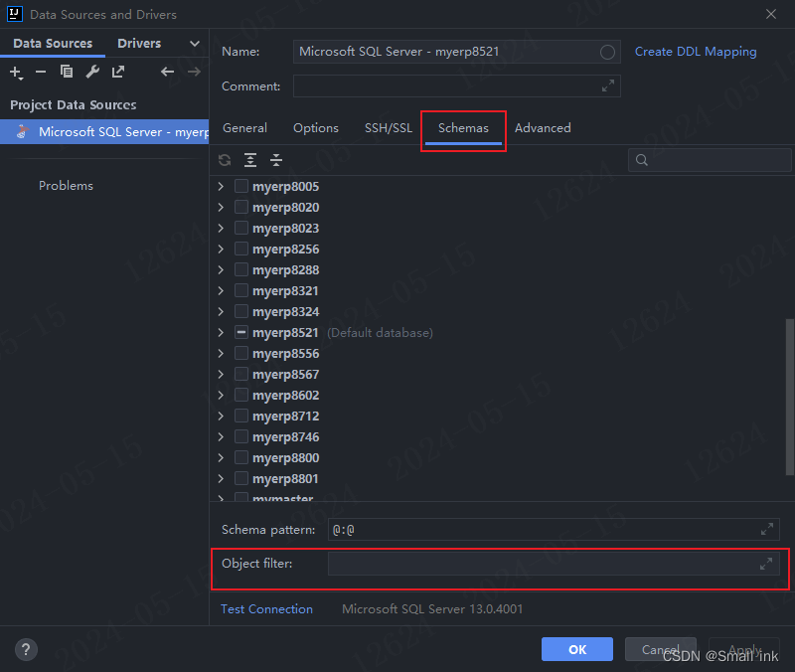
Task: Select Microsoft SQL Server data source in list
Action: (x=104, y=132)
